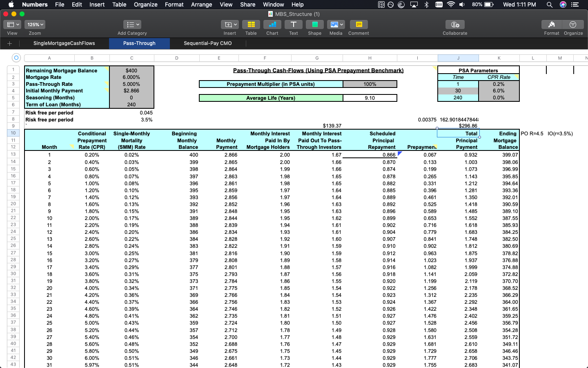The width and height of the screenshot is (588, 368).
Task: Select the Pass-Through Rate 5.000% cell
Action: pyautogui.click(x=131, y=84)
